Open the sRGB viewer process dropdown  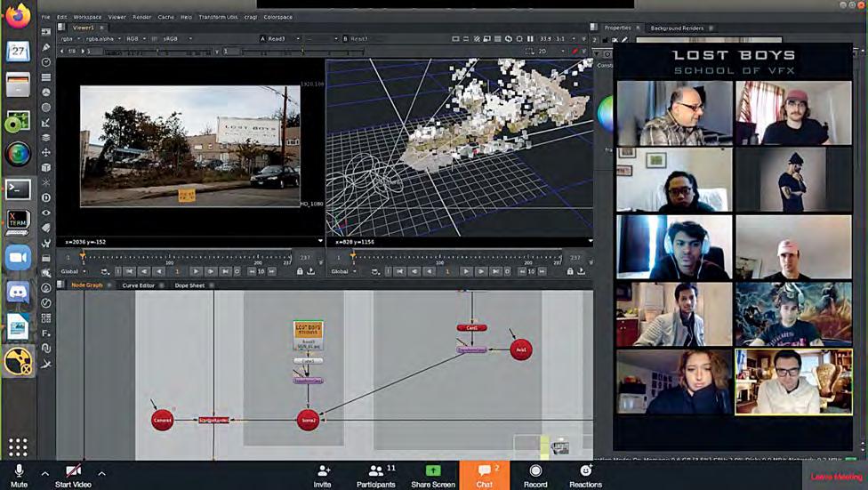tap(176, 39)
